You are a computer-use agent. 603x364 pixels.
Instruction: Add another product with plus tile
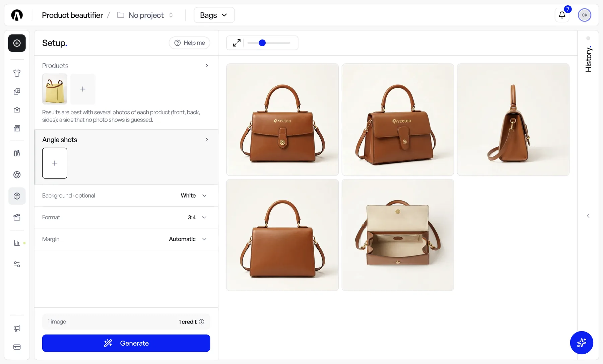pyautogui.click(x=83, y=89)
